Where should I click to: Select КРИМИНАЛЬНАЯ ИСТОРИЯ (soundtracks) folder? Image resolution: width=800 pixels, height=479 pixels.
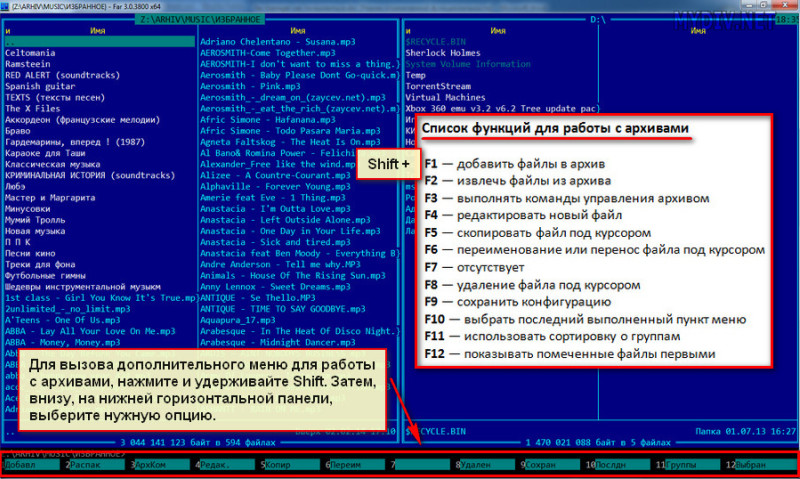point(90,175)
